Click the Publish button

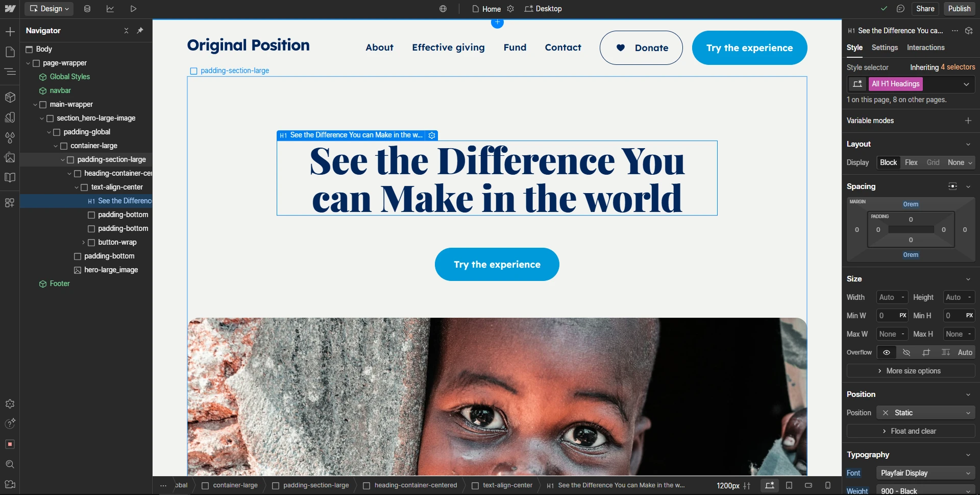(959, 9)
